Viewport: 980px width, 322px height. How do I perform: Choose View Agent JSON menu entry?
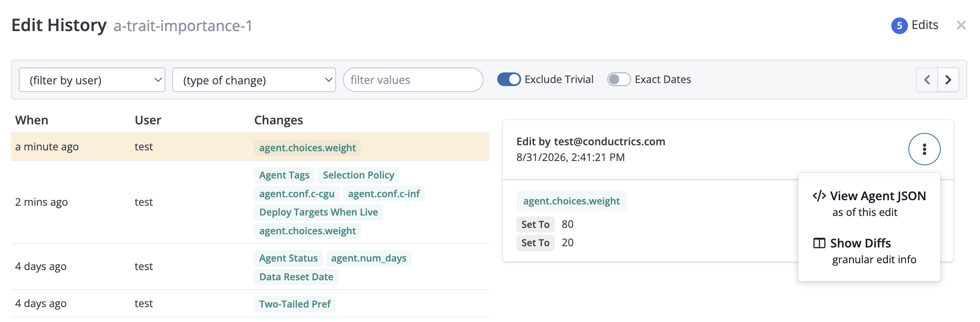(x=869, y=204)
